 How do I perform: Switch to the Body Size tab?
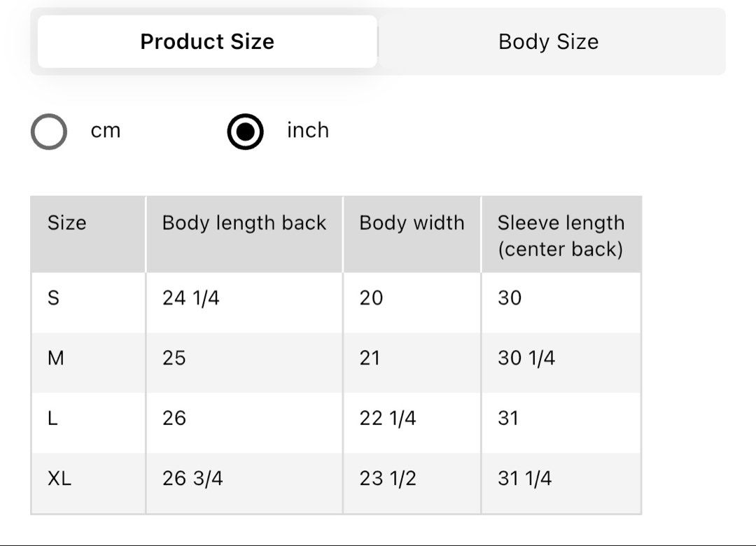(549, 41)
